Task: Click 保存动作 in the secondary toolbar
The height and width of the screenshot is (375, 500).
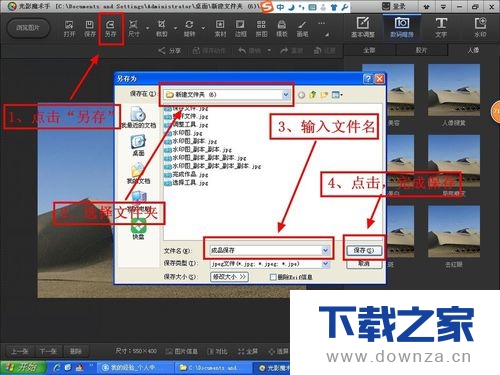Action: click(x=209, y=51)
